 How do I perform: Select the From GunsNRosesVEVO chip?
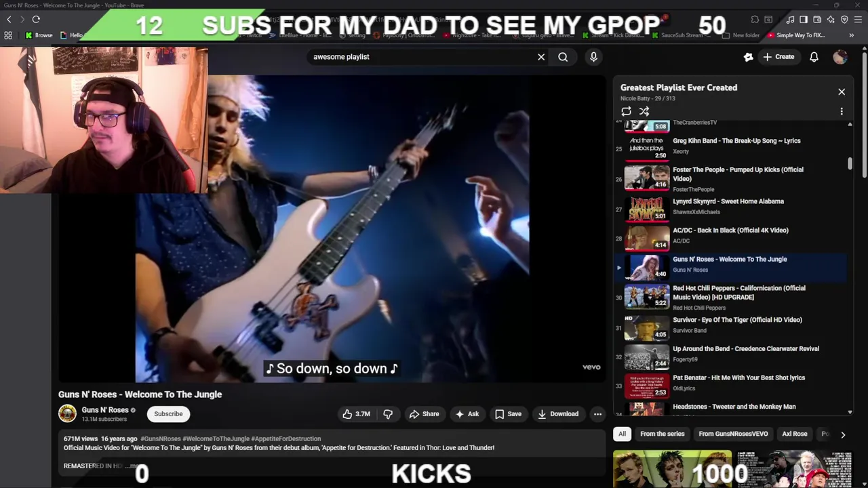[733, 434]
